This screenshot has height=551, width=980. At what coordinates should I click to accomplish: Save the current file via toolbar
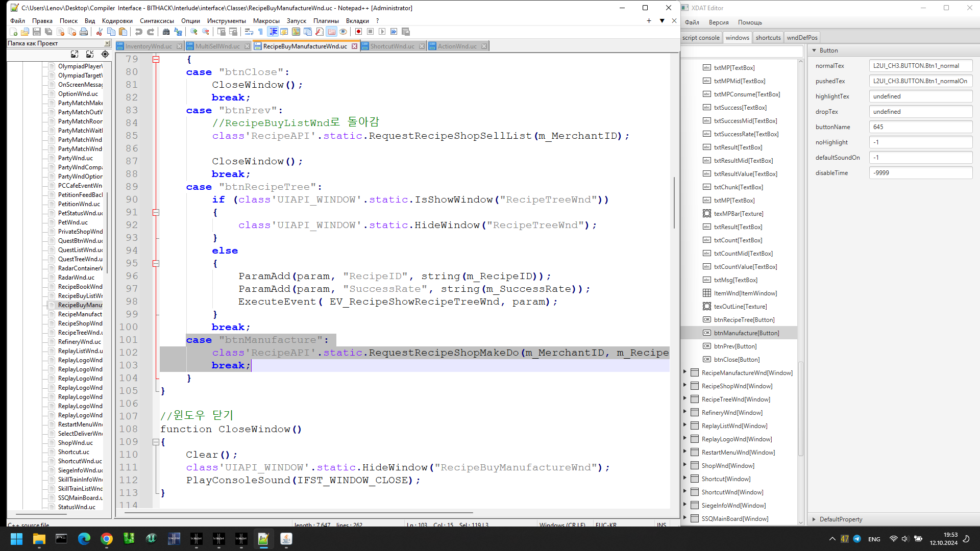37,32
